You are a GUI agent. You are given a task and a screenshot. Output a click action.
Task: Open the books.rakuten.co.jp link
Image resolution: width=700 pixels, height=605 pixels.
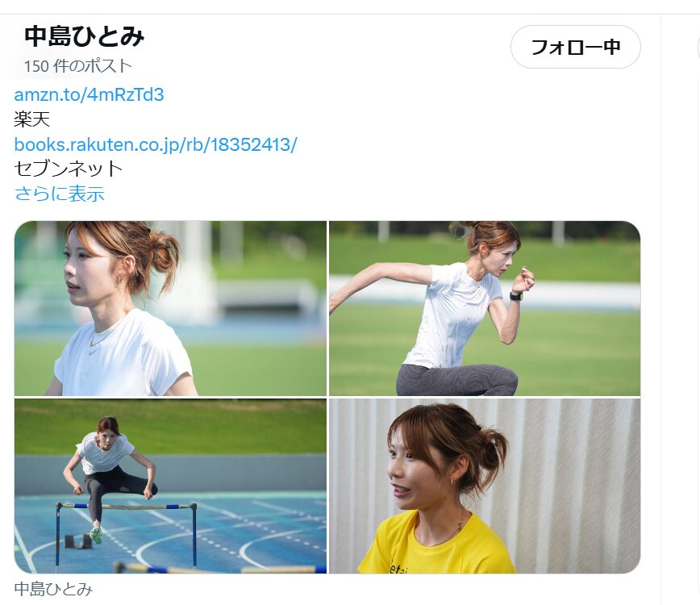(x=156, y=144)
